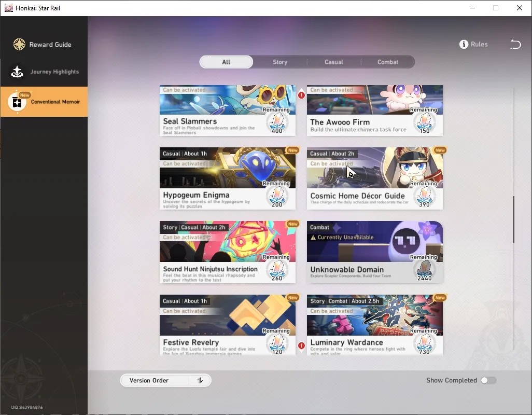Select the Combat filter tab
Screen dimensions: 532x415
pyautogui.click(x=388, y=62)
